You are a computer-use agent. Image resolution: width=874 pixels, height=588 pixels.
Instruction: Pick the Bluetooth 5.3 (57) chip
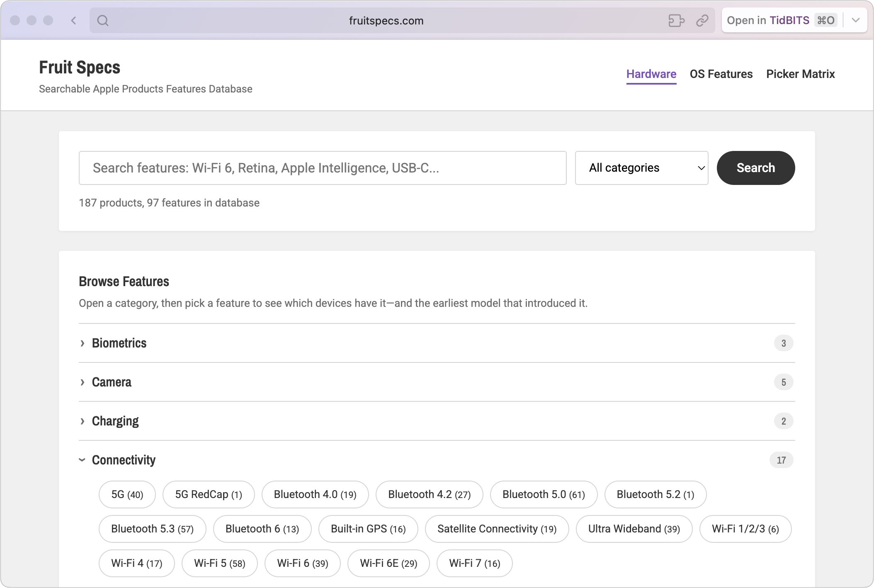[152, 529]
